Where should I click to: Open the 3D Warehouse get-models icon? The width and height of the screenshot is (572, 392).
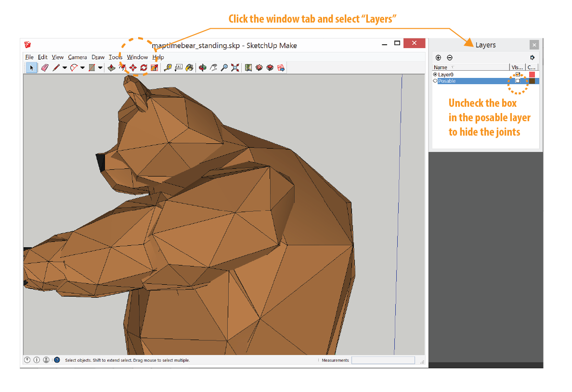[x=260, y=68]
